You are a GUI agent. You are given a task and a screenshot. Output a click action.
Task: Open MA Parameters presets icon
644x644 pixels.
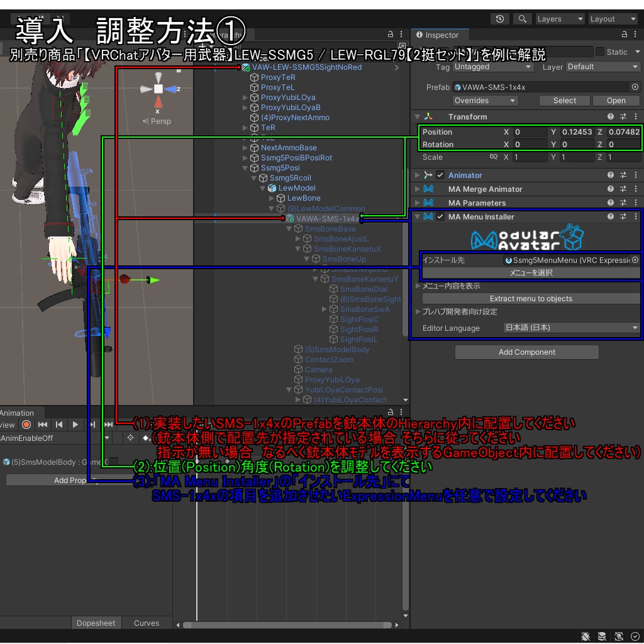[x=623, y=203]
